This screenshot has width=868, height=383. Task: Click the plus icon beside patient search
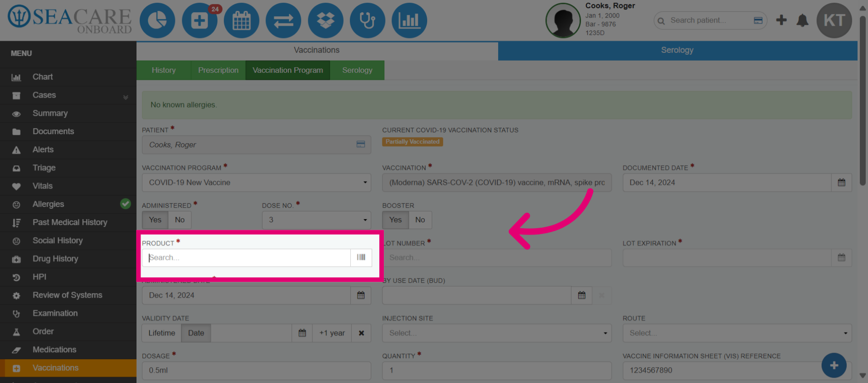tap(781, 20)
